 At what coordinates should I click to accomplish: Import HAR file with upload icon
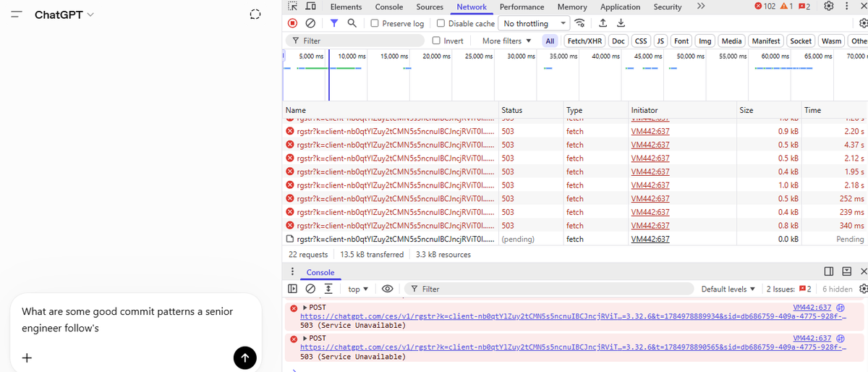click(602, 23)
